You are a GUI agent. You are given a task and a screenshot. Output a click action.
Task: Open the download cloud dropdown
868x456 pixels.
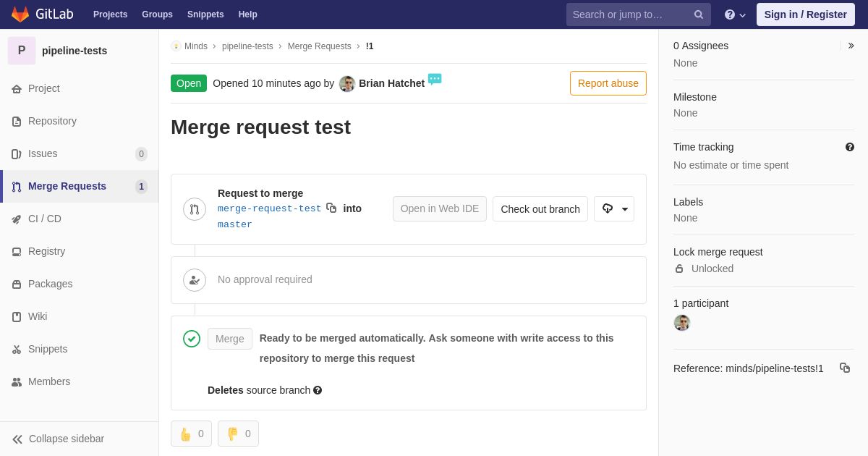point(614,208)
